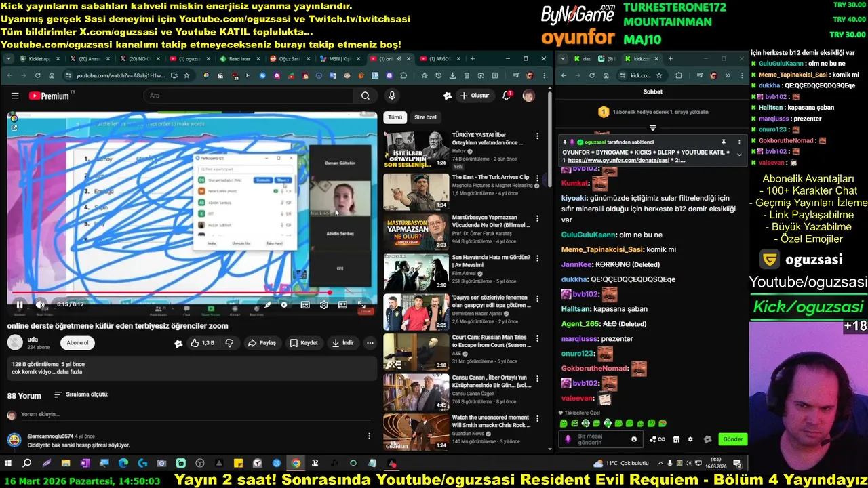Click the Bir mesaj gönderin chat field
The image size is (868, 488).
click(x=602, y=439)
